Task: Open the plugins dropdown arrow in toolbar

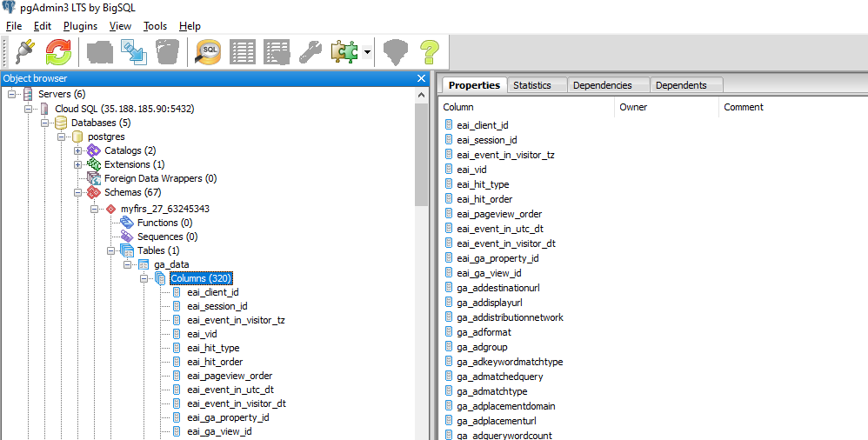Action: tap(367, 53)
